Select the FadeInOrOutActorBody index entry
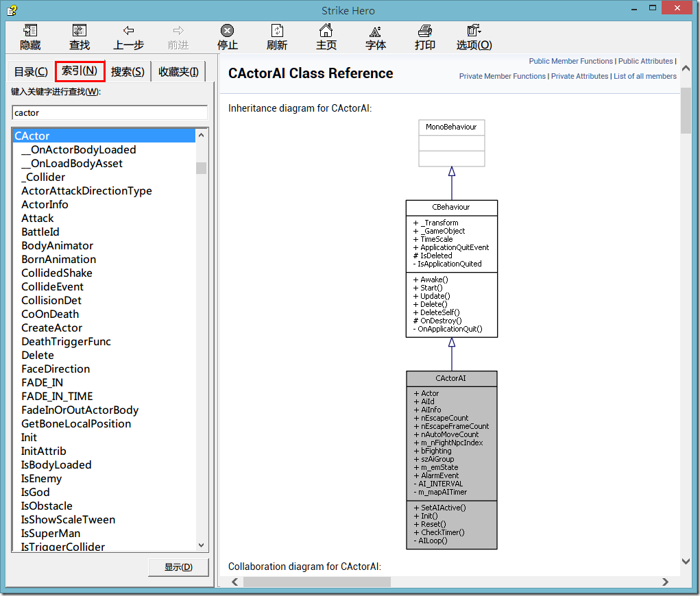This screenshot has height=596, width=700. click(x=80, y=410)
